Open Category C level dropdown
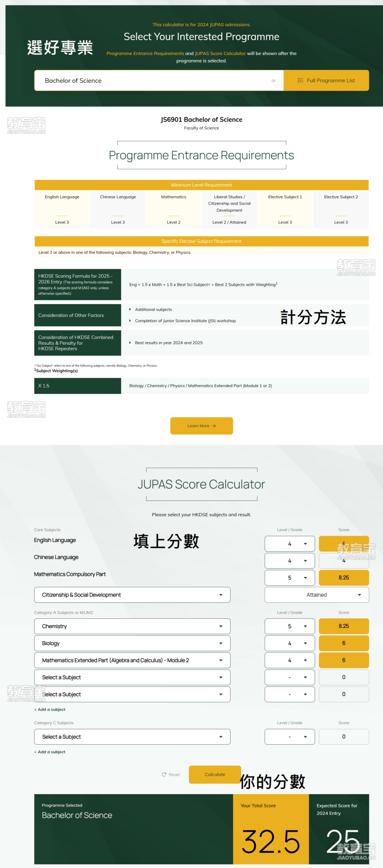The image size is (383, 868). tap(290, 737)
